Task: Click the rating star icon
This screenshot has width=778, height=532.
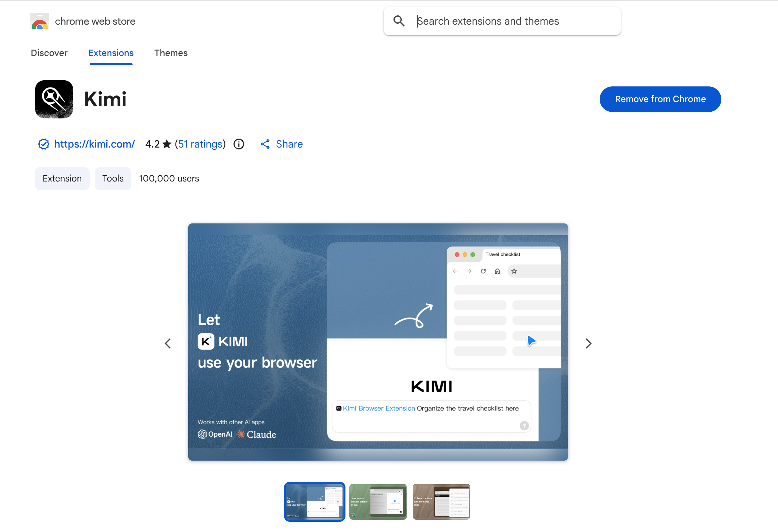Action: [167, 144]
